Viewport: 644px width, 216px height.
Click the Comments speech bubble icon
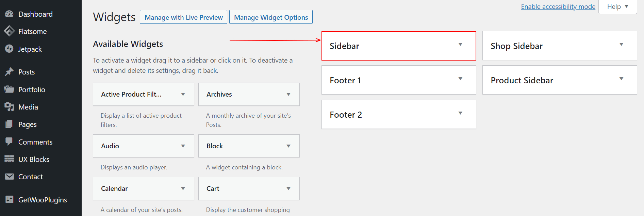coord(9,142)
